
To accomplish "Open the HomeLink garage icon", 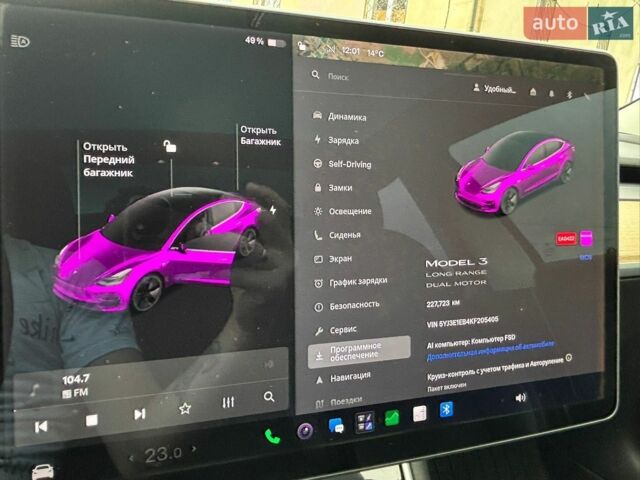I will point(533,92).
